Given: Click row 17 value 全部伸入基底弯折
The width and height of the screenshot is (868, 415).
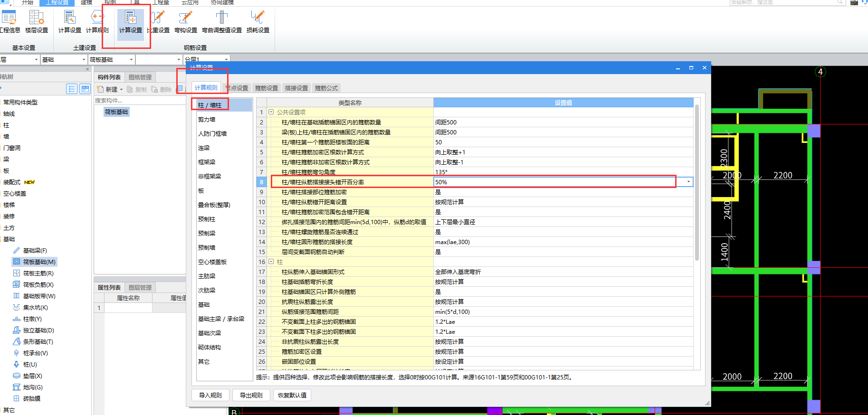Looking at the screenshot, I should point(563,272).
